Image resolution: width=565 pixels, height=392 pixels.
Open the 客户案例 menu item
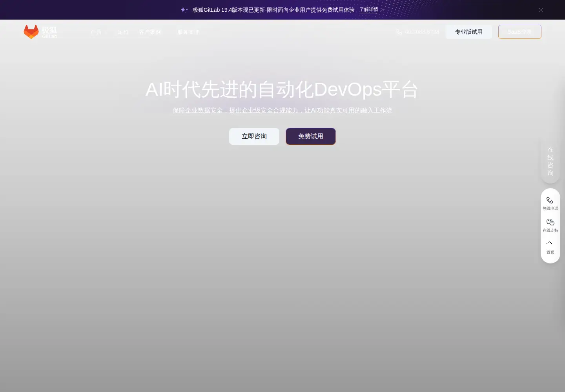tap(150, 32)
